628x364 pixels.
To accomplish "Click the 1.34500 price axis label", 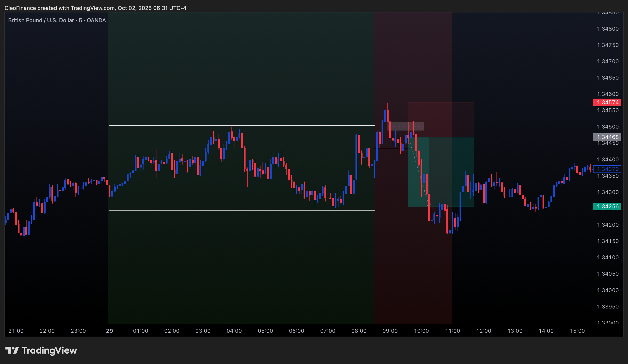I will (x=608, y=126).
